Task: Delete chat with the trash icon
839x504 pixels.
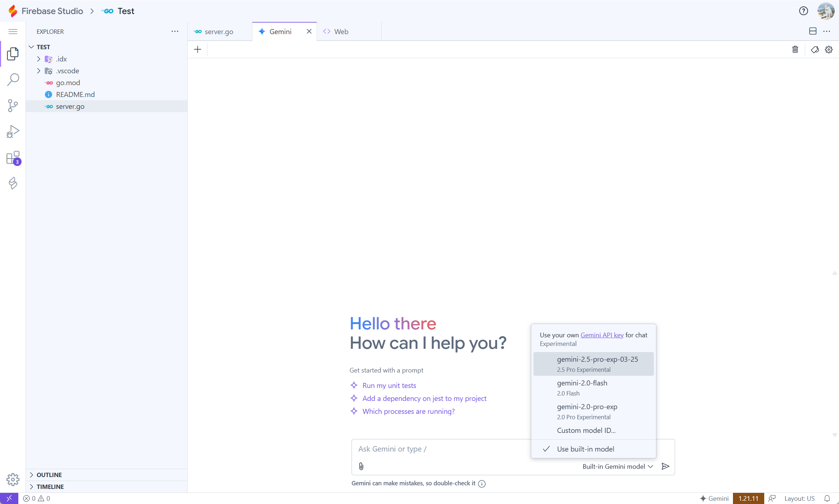Action: [795, 50]
